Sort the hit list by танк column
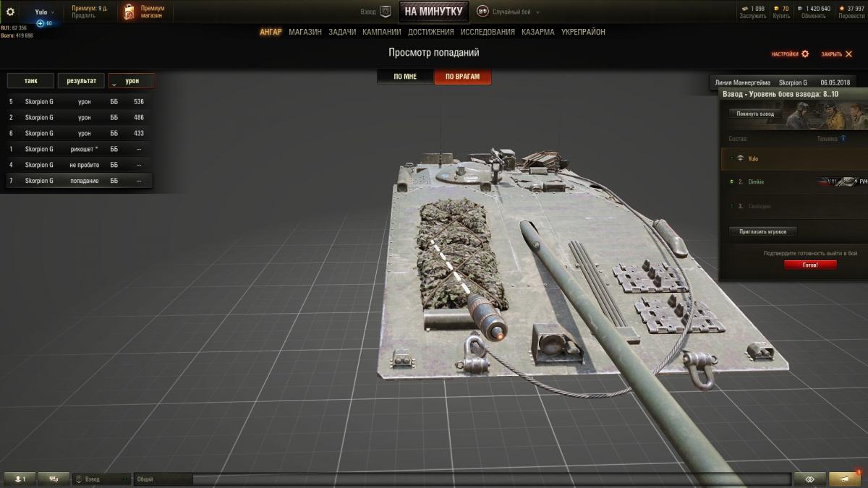The image size is (868, 488). [30, 81]
